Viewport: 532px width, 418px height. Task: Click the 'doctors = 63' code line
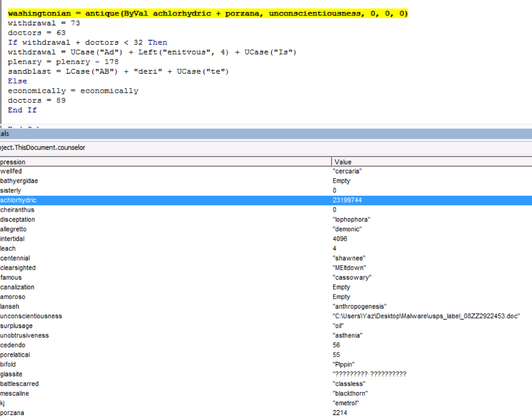point(36,33)
